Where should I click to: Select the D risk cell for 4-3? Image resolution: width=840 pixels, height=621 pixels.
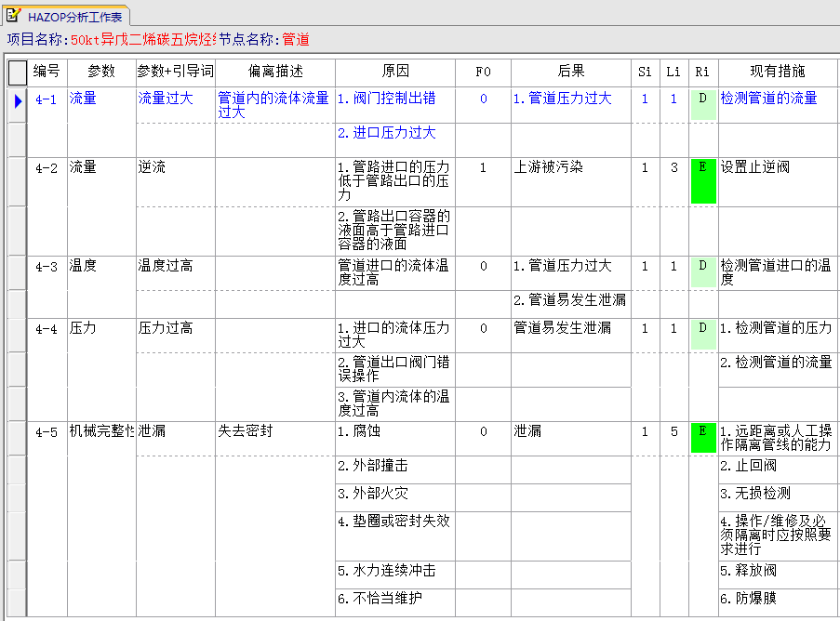pyautogui.click(x=703, y=273)
